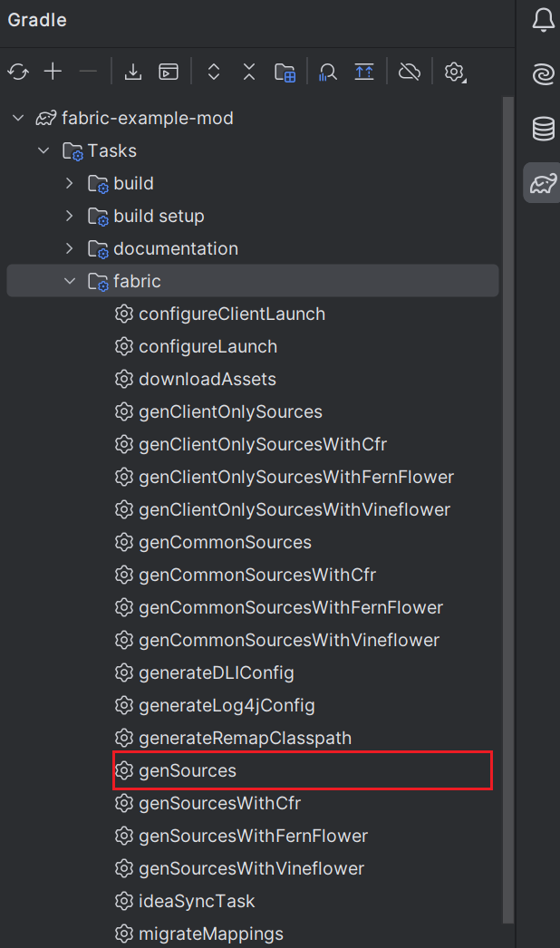Click the Expand All arrows icon
560x948 pixels.
coord(214,72)
